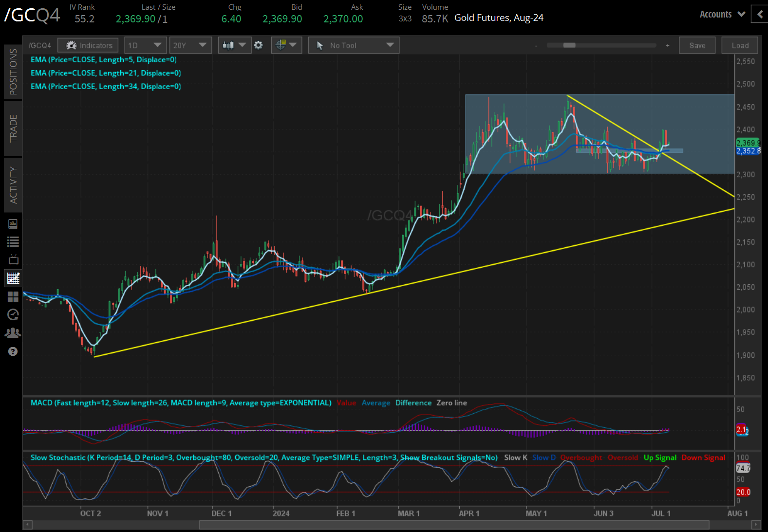Click the list view sidebar icon
The image size is (768, 532).
(x=13, y=241)
